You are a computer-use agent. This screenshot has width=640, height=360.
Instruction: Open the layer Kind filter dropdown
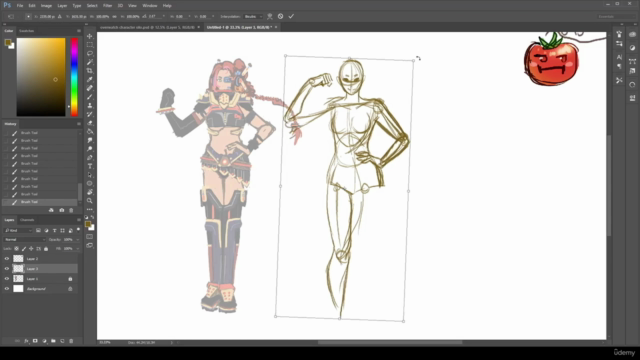coord(18,231)
